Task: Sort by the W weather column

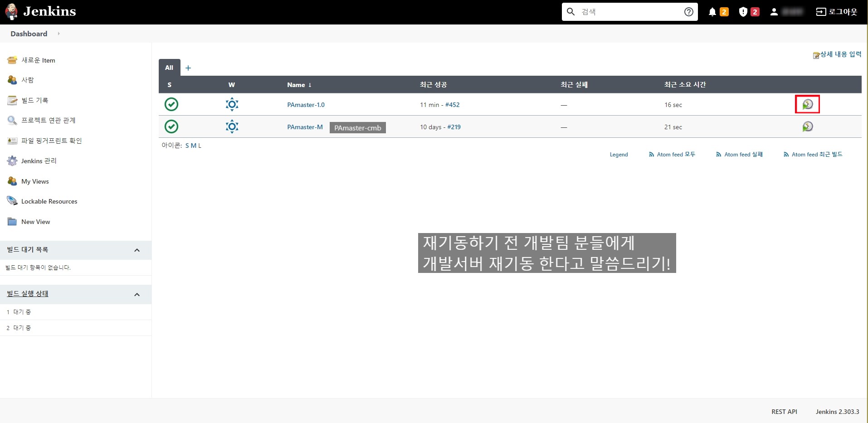Action: point(232,85)
